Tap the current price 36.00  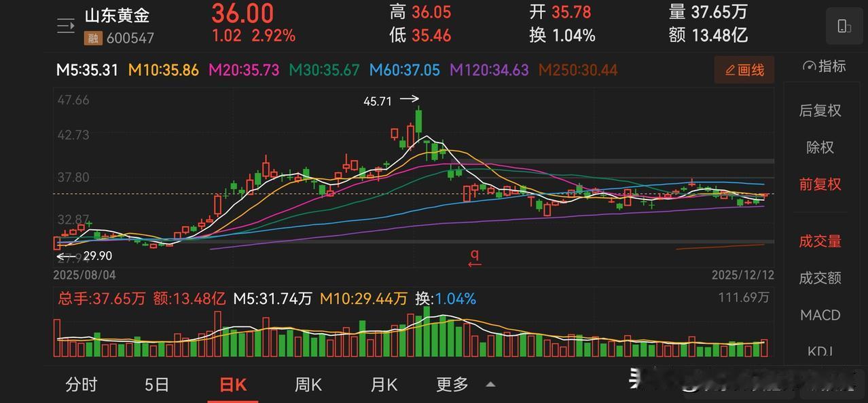coord(242,13)
